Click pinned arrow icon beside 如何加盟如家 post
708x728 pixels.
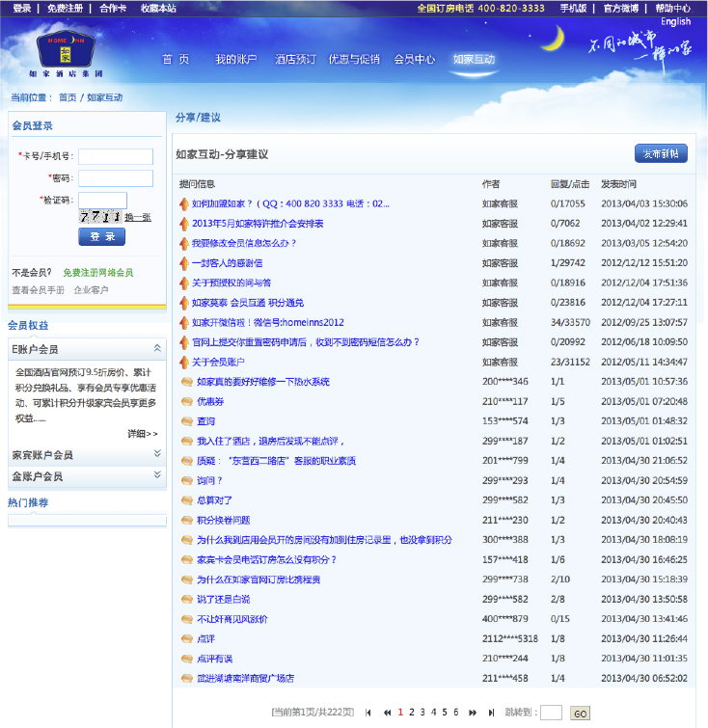[184, 203]
